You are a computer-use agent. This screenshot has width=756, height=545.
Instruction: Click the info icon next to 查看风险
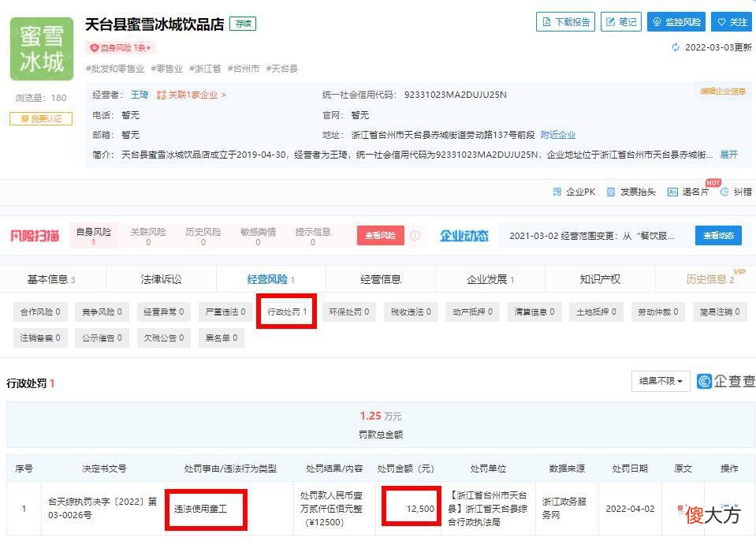coord(415,235)
